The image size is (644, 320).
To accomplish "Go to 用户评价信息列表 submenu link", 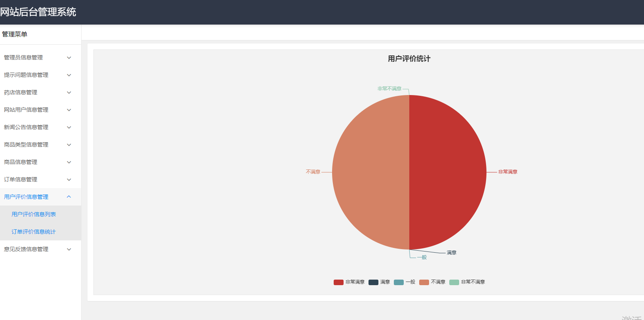I will pos(34,214).
